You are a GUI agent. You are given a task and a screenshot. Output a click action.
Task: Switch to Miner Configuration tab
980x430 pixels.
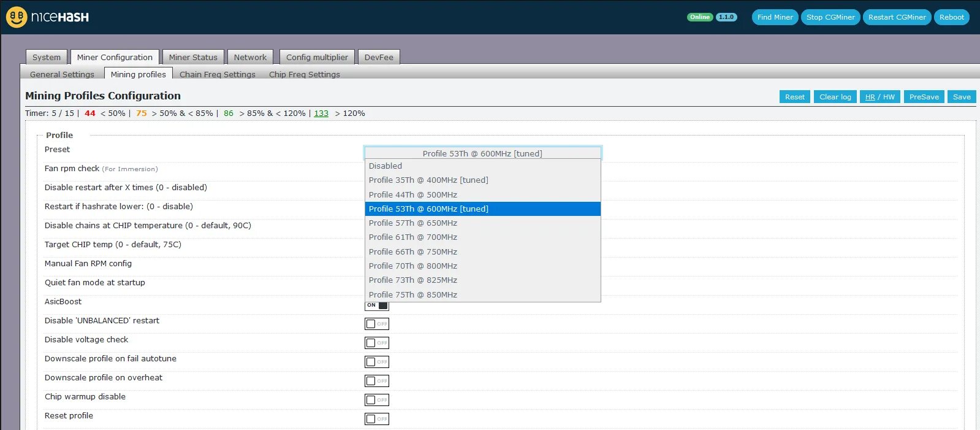[x=115, y=57]
